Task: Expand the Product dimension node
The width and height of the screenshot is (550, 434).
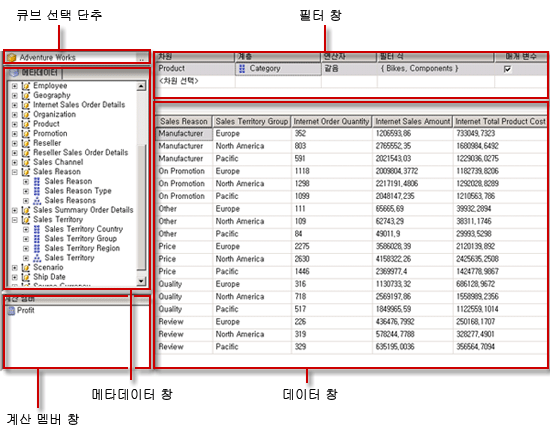Action: click(x=14, y=124)
